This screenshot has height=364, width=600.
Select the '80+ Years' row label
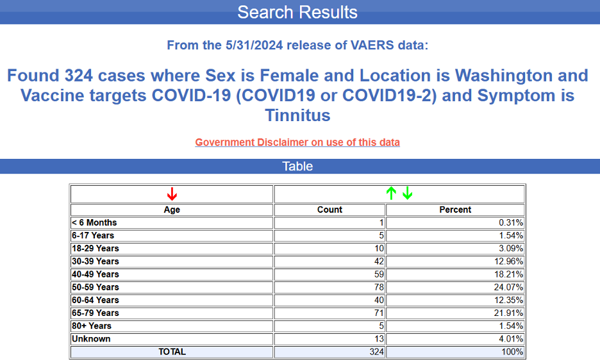(92, 326)
